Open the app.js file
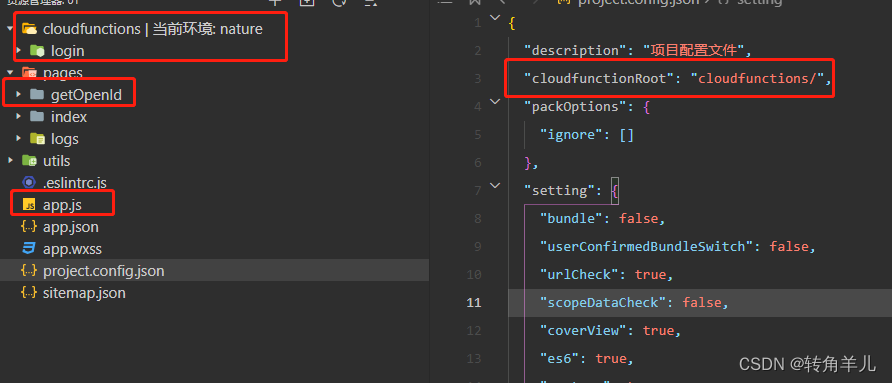This screenshot has height=383, width=892. (63, 205)
